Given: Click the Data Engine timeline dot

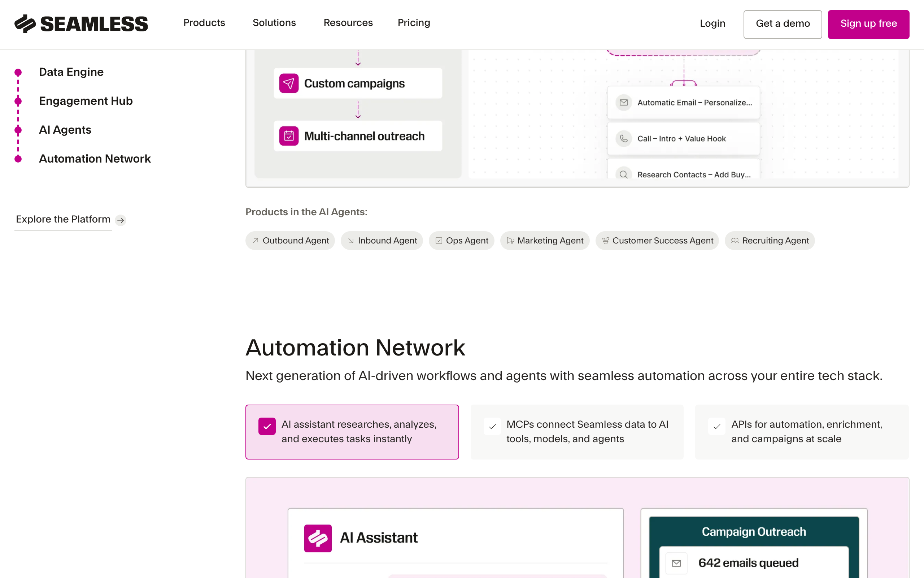Looking at the screenshot, I should [18, 72].
